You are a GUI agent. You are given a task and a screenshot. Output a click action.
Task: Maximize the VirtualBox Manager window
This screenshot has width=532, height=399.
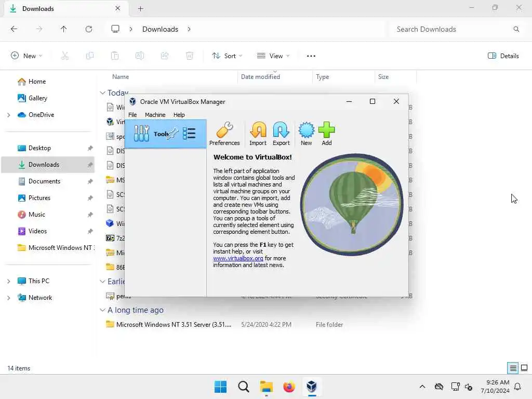coord(372,101)
